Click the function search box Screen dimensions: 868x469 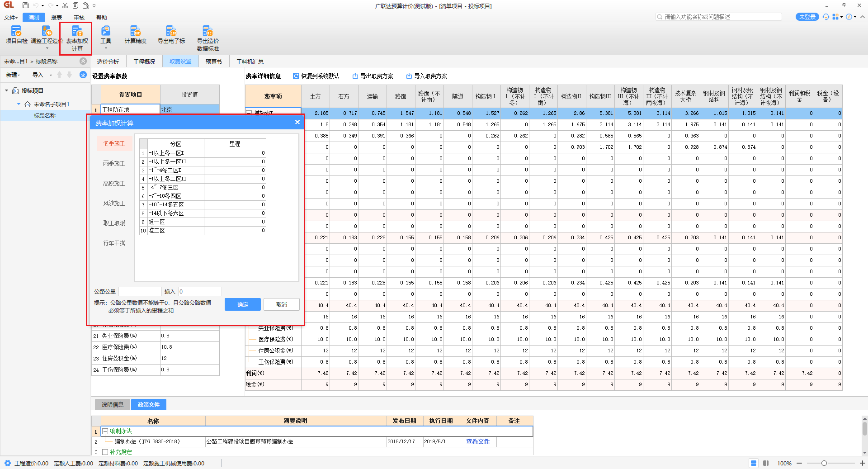[719, 17]
